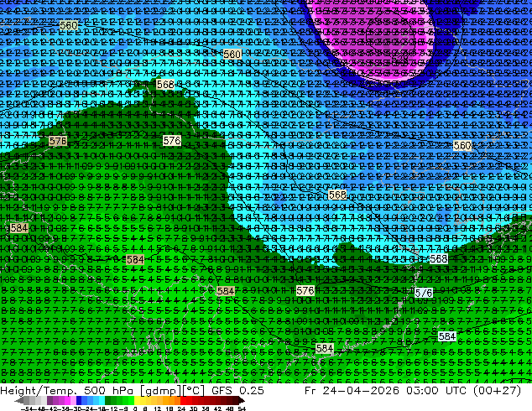The image size is (532, 411).
Task: Click the '(00+27)' forecast offset text
Action: click(x=497, y=391)
